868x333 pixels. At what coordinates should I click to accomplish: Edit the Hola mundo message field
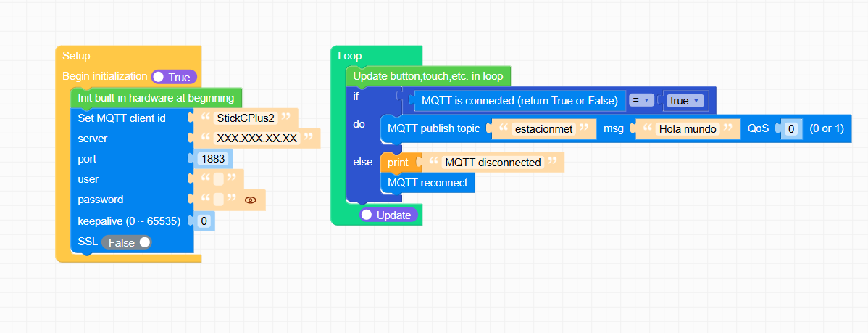pos(687,129)
